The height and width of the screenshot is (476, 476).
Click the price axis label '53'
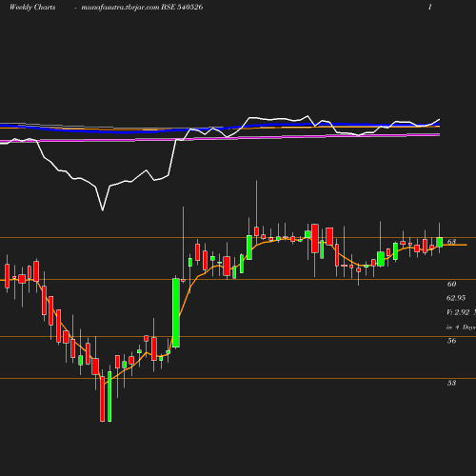point(451,383)
